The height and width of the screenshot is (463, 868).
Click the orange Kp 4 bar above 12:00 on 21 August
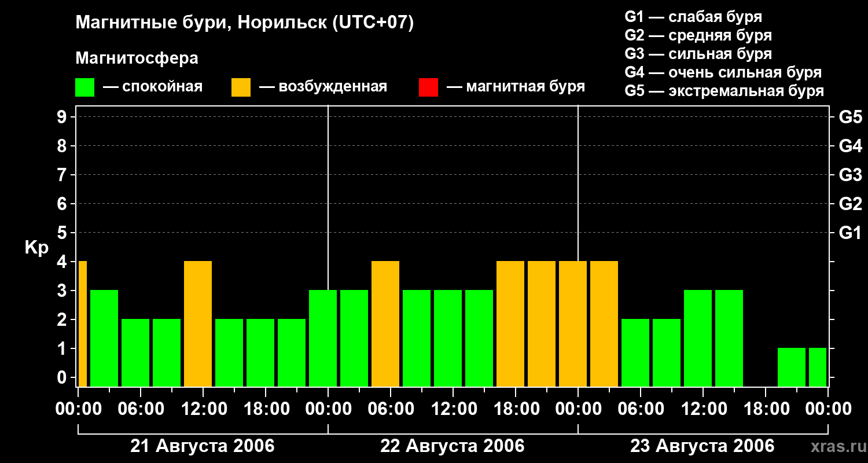[x=198, y=324]
